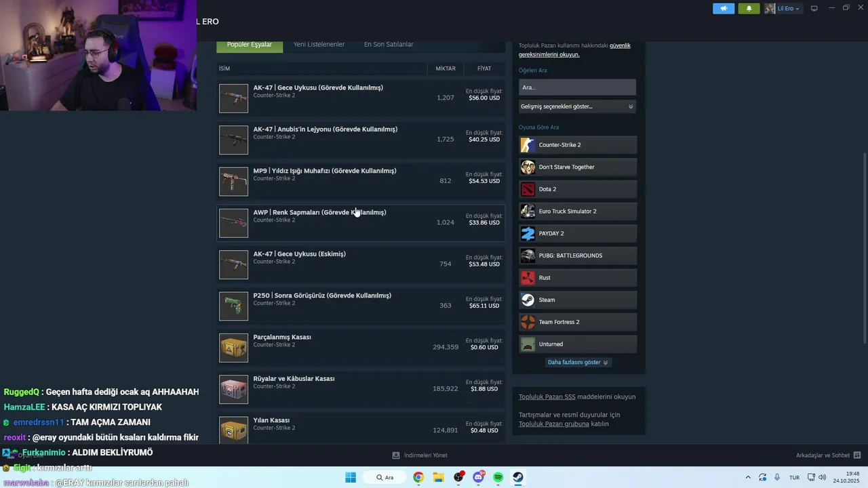This screenshot has height=488, width=868.
Task: Open Windows Start menu
Action: (351, 477)
